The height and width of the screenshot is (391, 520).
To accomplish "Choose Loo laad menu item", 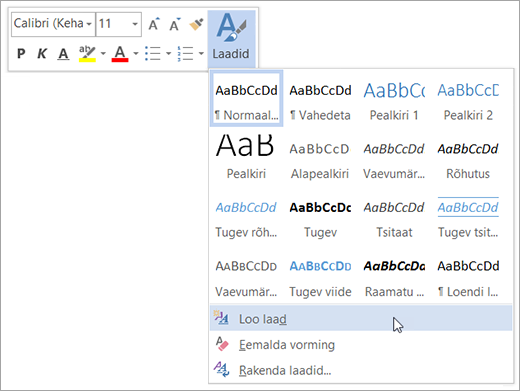I will coord(361,319).
